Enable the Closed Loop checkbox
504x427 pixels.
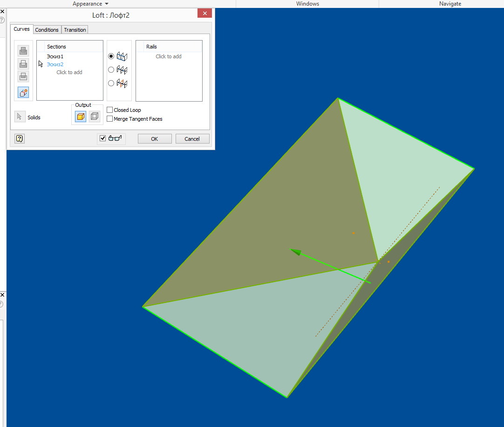[109, 110]
